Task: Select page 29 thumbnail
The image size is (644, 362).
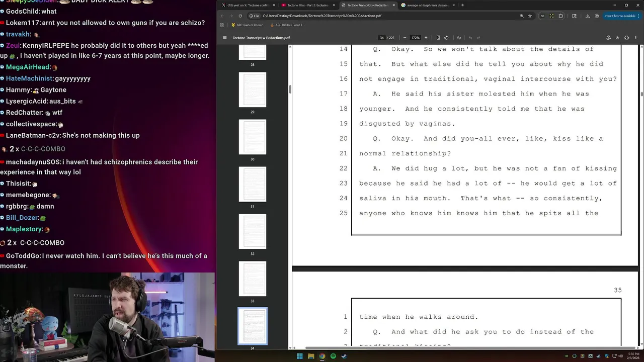Action: (253, 89)
